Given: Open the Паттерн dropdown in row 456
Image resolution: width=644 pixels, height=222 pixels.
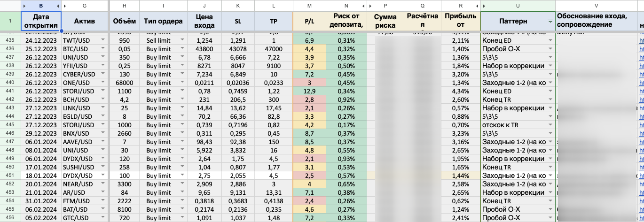Looking at the screenshot, I should (x=550, y=218).
